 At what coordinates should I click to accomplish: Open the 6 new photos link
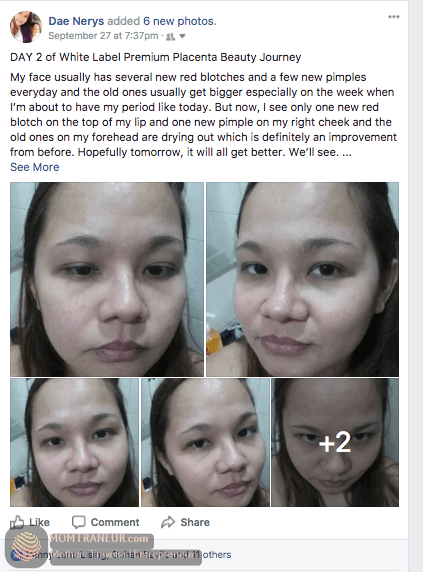[x=179, y=21]
